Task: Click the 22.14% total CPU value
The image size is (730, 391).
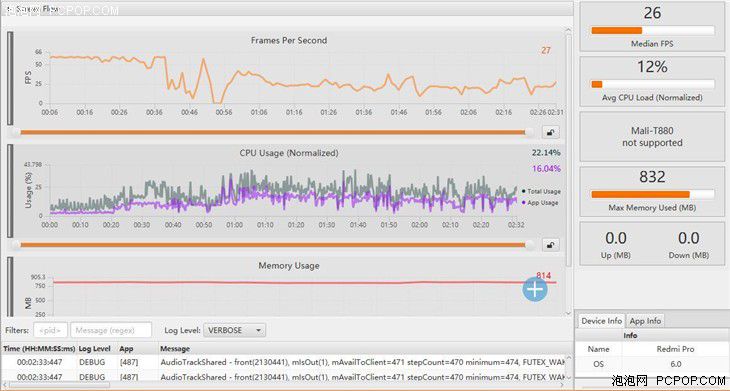Action: (546, 153)
